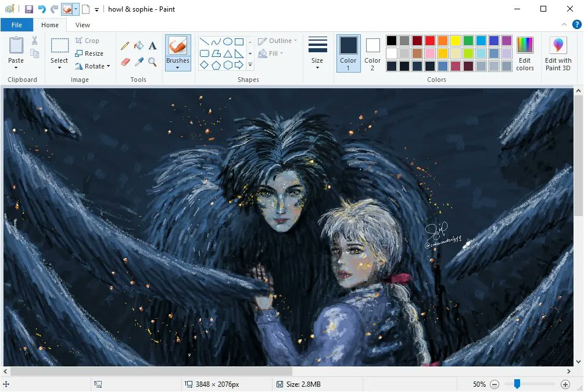
Task: Pick the pink color swatch
Action: point(430,53)
